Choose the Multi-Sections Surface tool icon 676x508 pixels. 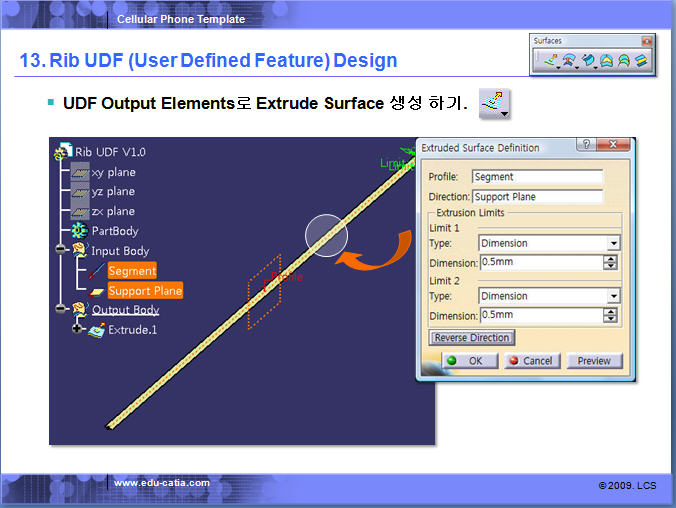[x=624, y=61]
